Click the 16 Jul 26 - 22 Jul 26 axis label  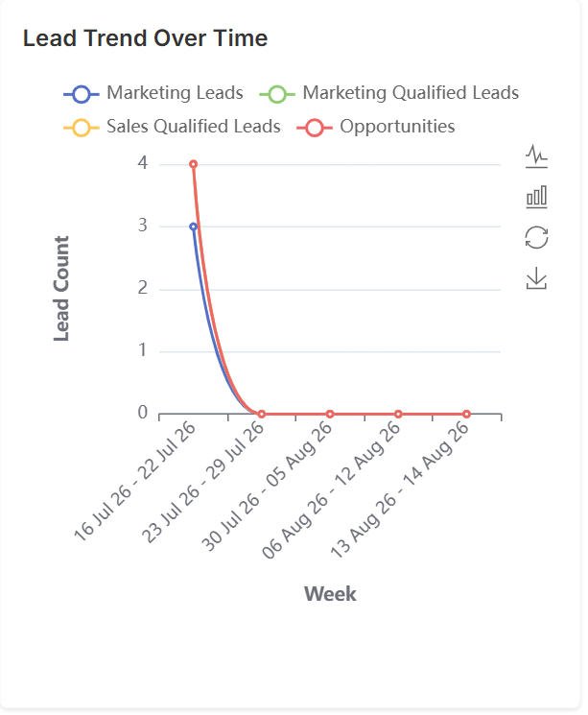coord(135,482)
